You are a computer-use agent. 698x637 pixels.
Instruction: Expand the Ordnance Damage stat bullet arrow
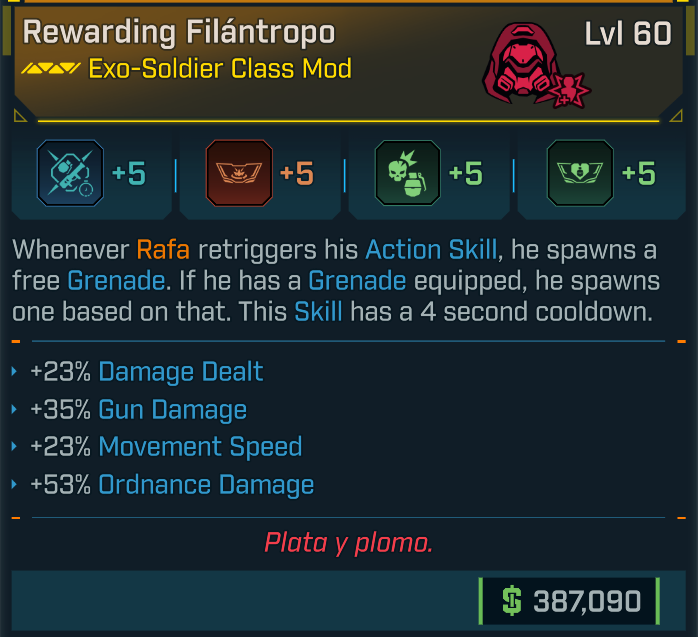(15, 485)
